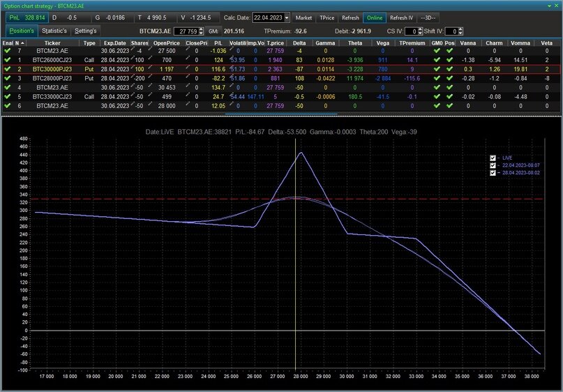
Task: Click the GM0 checkmark in BTC30000PJ23 row
Action: pos(437,70)
